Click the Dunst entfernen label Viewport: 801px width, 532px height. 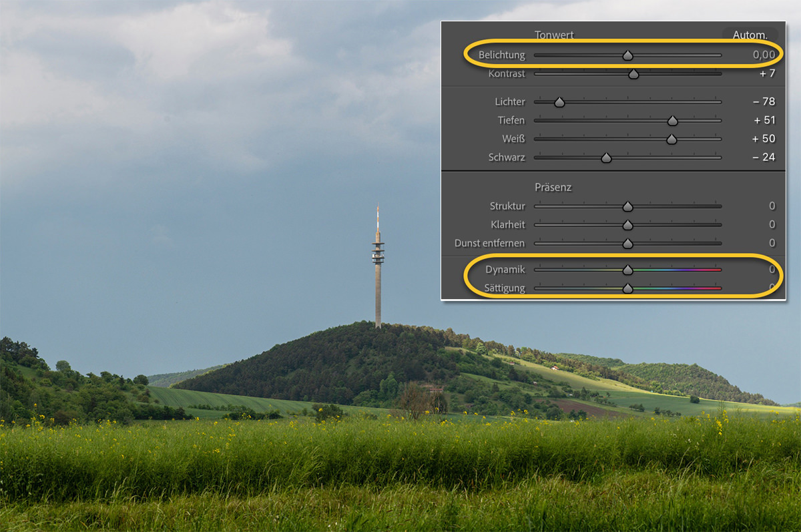click(490, 243)
